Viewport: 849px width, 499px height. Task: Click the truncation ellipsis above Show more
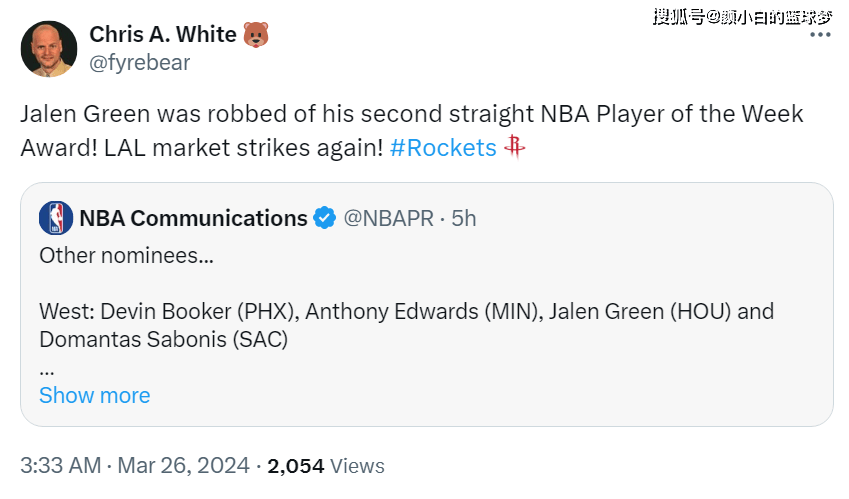coord(46,367)
